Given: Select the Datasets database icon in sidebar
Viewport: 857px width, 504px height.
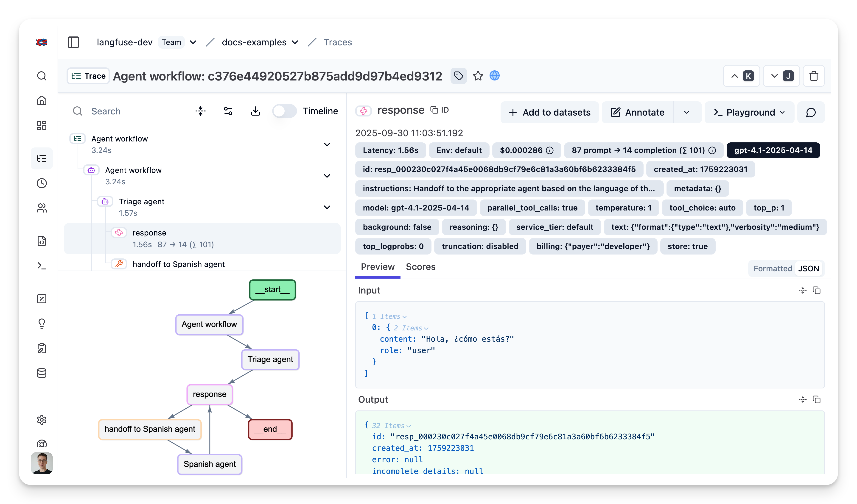Looking at the screenshot, I should 42,373.
